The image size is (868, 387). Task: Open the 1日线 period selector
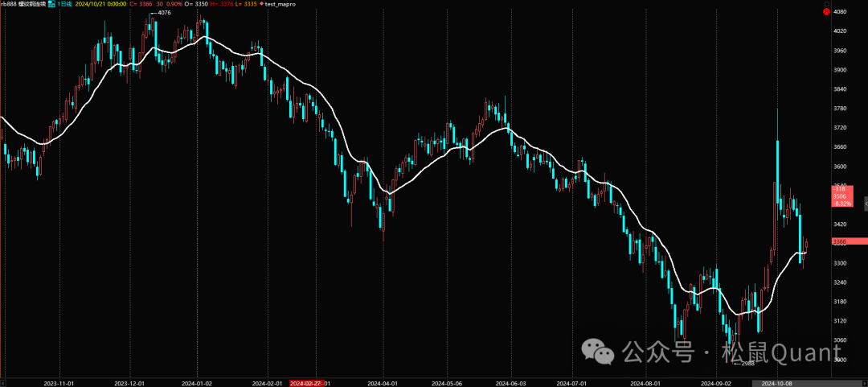(x=65, y=4)
